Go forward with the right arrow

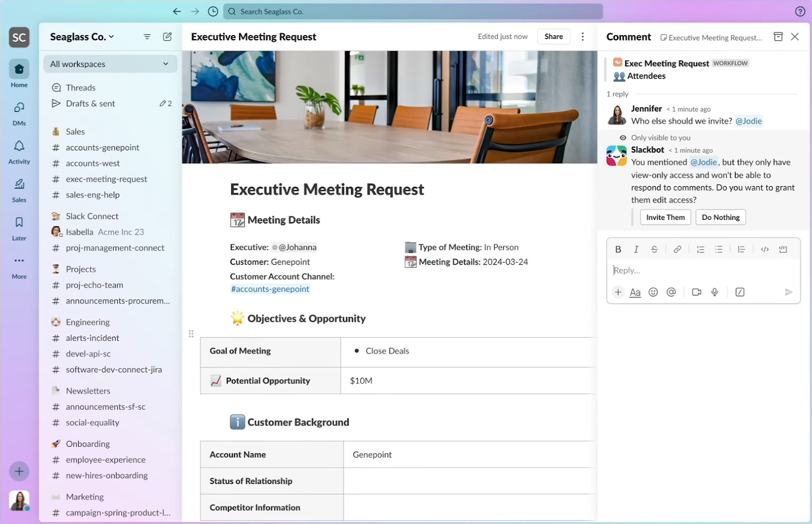pos(195,11)
